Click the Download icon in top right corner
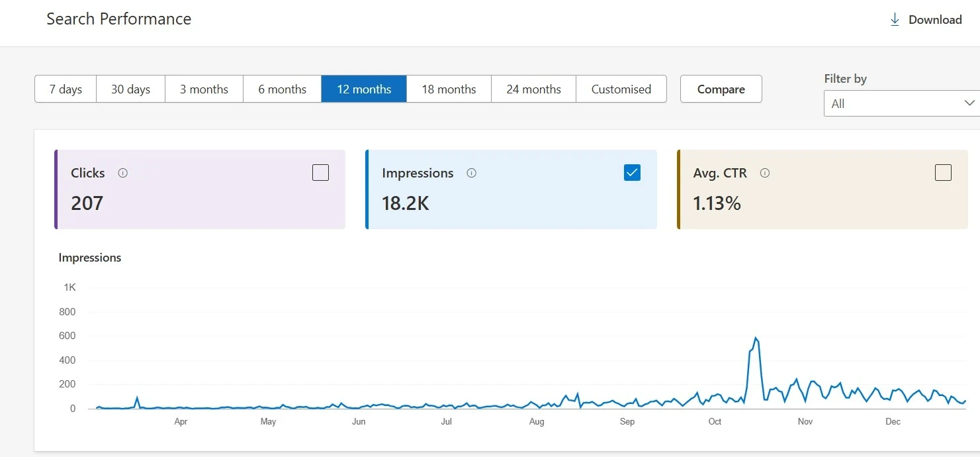 [895, 19]
